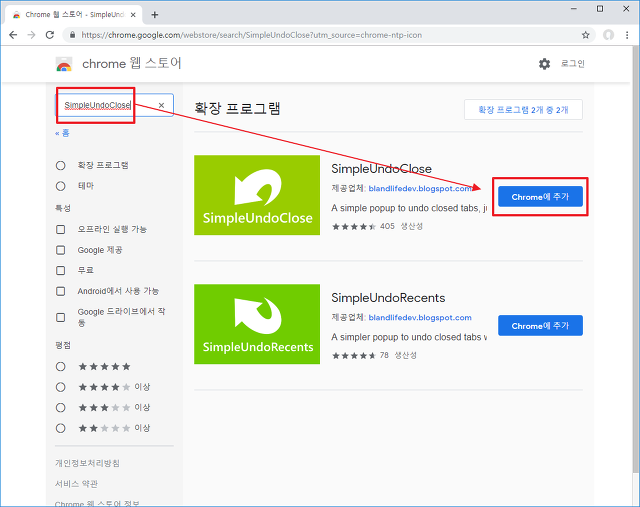640x507 pixels.
Task: Open blandlifedev.blogspot.com link under SimpleUndoRecents
Action: tap(420, 318)
